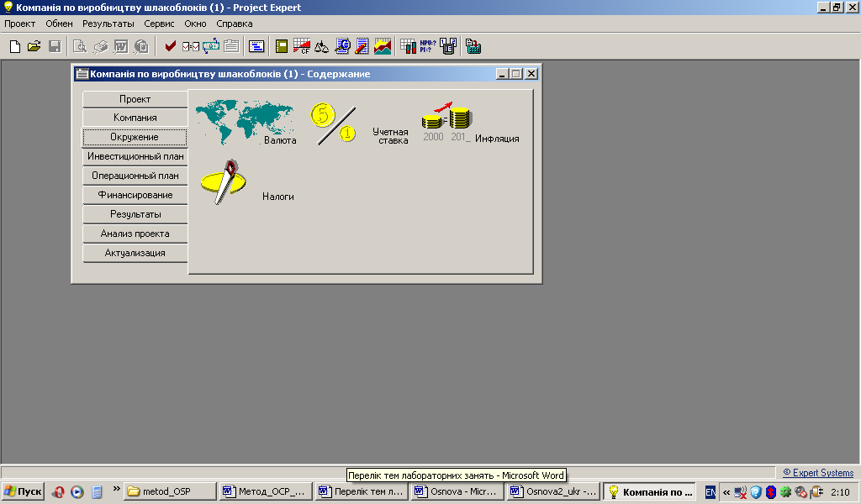Open the Справка menu
The image size is (861, 504).
235,24
